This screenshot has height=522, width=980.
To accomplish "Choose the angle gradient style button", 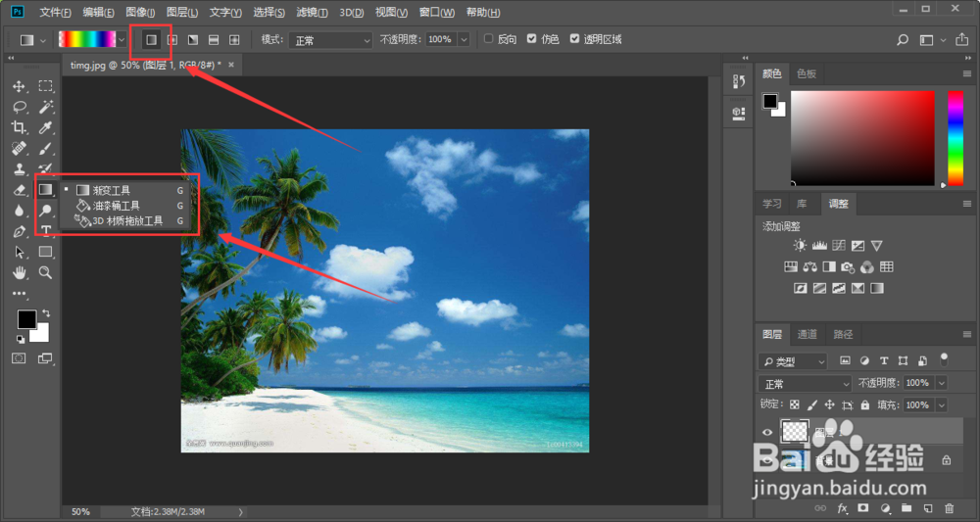I will (193, 40).
